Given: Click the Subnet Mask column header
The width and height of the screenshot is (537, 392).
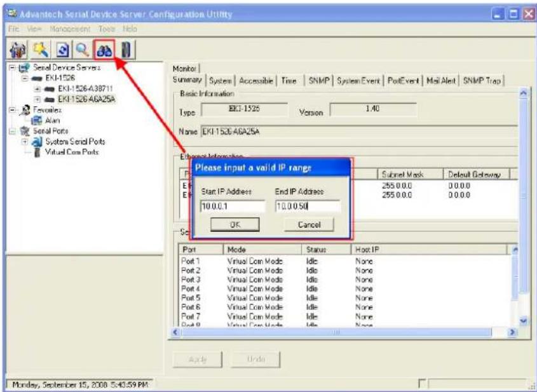Looking at the screenshot, I should [x=410, y=175].
